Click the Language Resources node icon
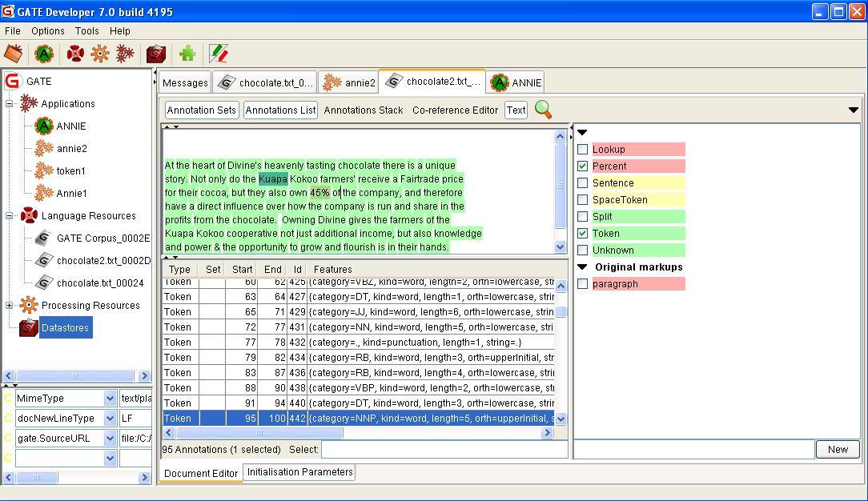Viewport: 868px width, 501px height. [x=29, y=215]
